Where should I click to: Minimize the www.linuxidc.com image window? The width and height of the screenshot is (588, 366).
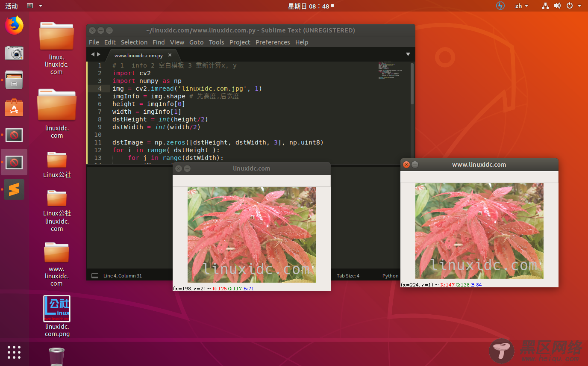coord(415,165)
